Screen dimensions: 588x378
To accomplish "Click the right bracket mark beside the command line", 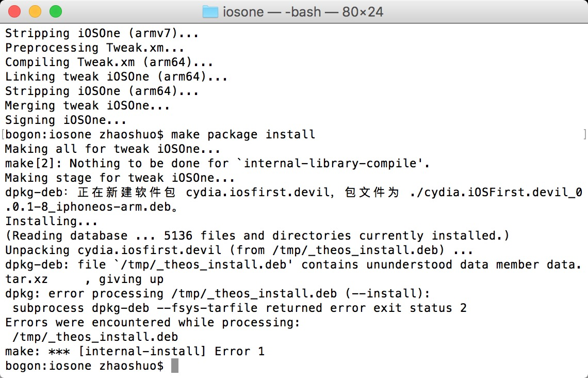I will pyautogui.click(x=584, y=134).
